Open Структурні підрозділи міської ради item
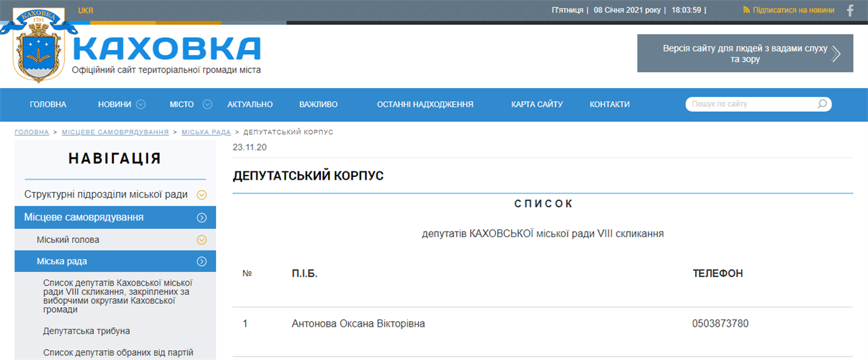The image size is (868, 360). [106, 194]
